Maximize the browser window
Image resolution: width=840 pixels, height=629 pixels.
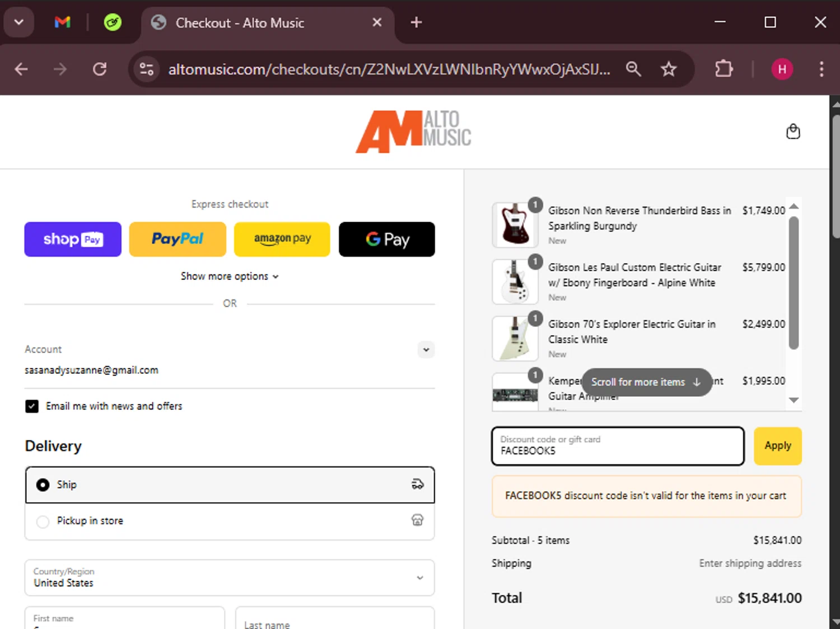[770, 22]
